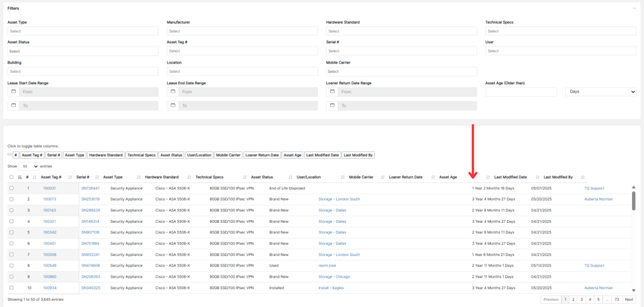Check the box for asset 100073 row
Screen dimensions: 644x307
click(11, 199)
